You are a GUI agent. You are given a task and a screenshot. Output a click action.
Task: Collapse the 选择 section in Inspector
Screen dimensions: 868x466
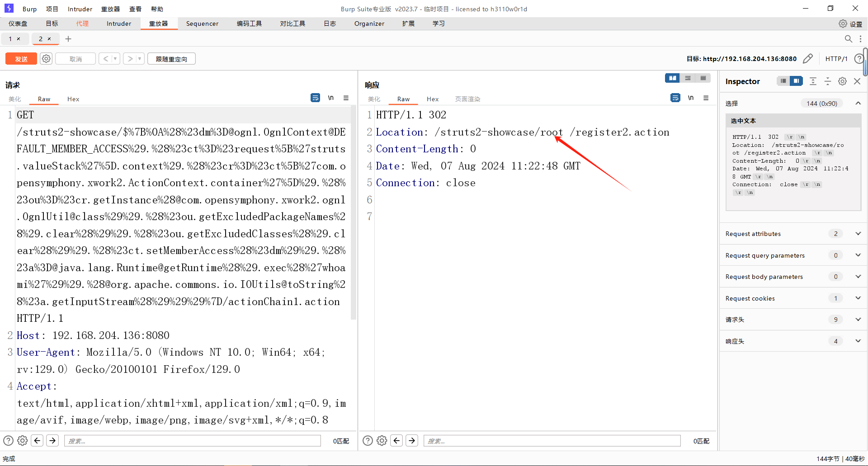point(858,103)
